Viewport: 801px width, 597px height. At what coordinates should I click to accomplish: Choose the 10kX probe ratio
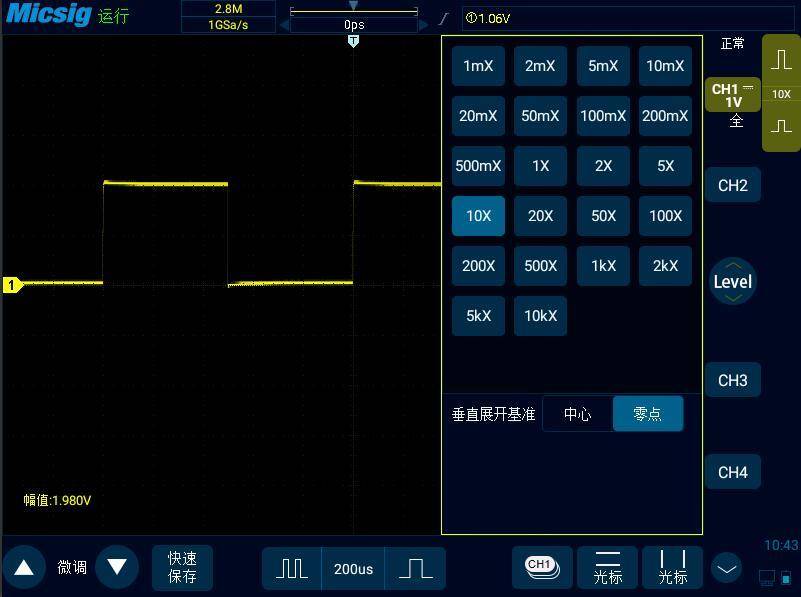point(540,316)
